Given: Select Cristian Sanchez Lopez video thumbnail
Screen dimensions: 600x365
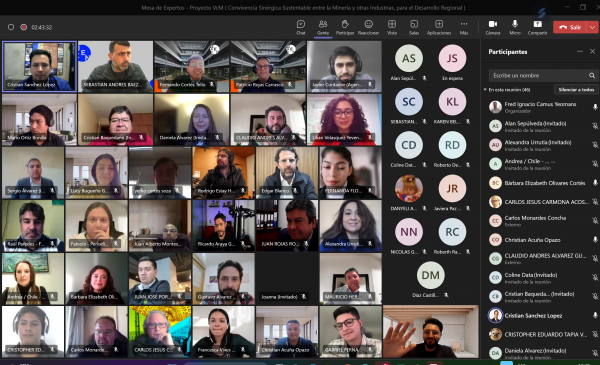Looking at the screenshot, I should coord(39,67).
